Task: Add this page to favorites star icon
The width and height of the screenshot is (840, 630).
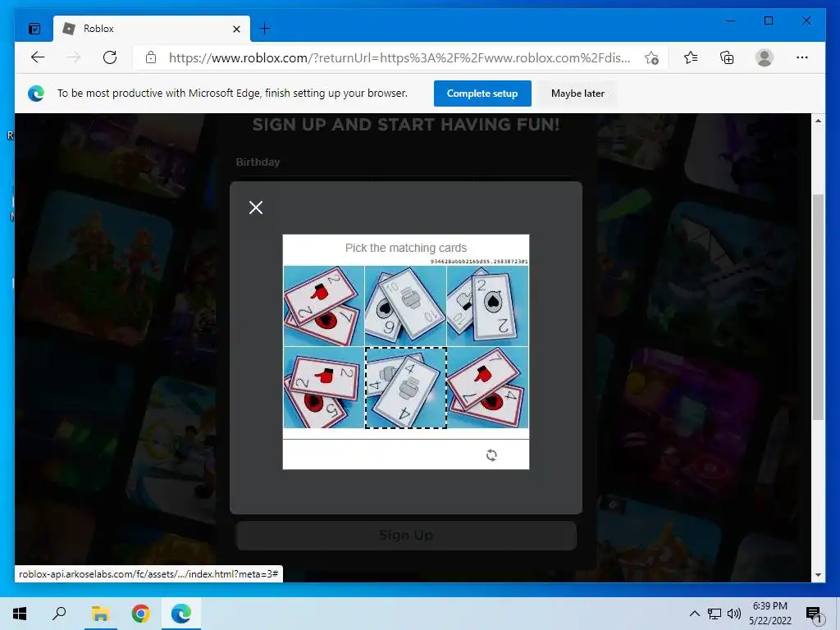Action: pyautogui.click(x=651, y=58)
